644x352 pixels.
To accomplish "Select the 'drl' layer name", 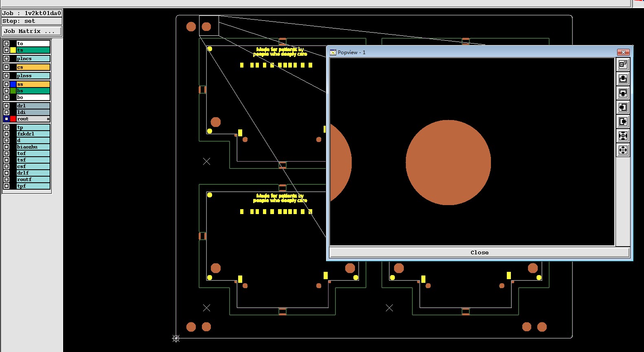I will tap(33, 106).
